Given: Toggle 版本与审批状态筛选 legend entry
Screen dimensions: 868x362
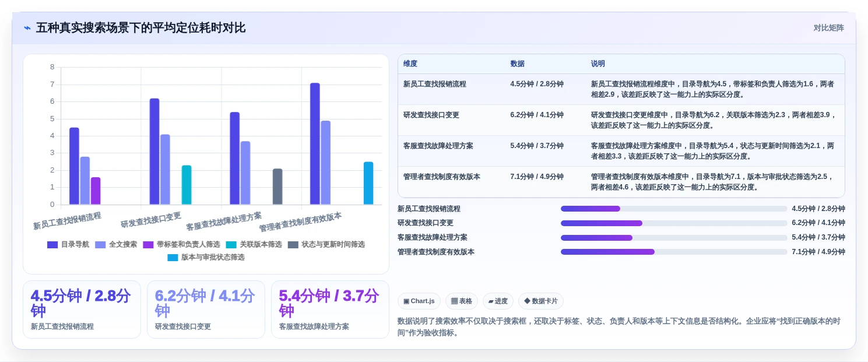Looking at the screenshot, I should (x=206, y=258).
